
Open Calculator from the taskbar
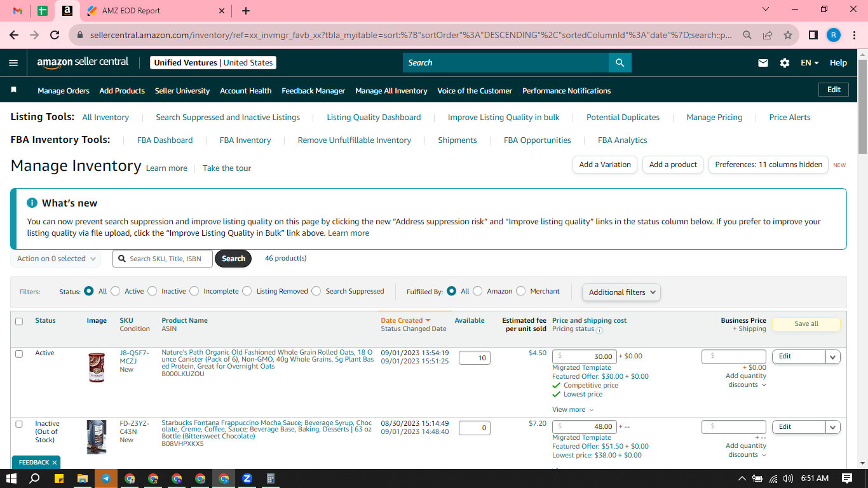pyautogui.click(x=271, y=478)
